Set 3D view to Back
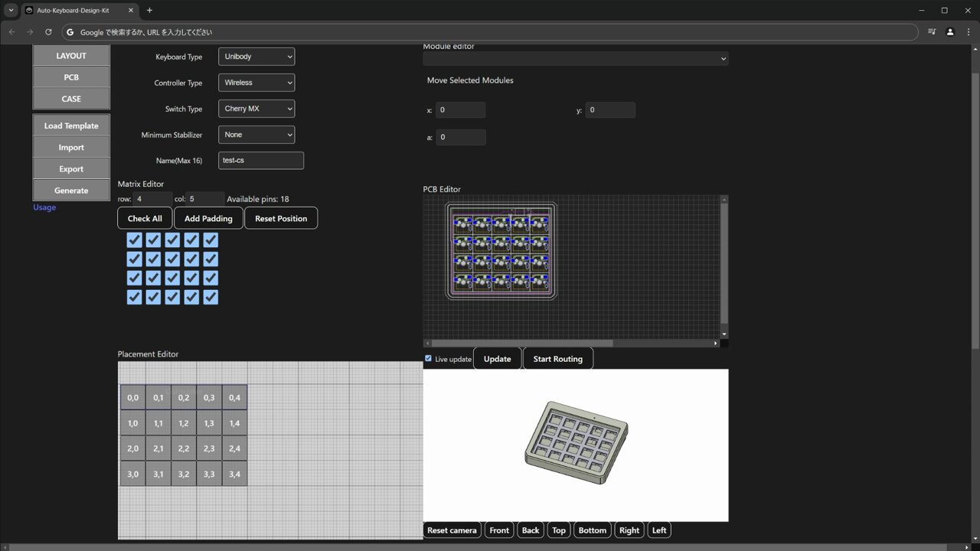980x551 pixels. (531, 530)
